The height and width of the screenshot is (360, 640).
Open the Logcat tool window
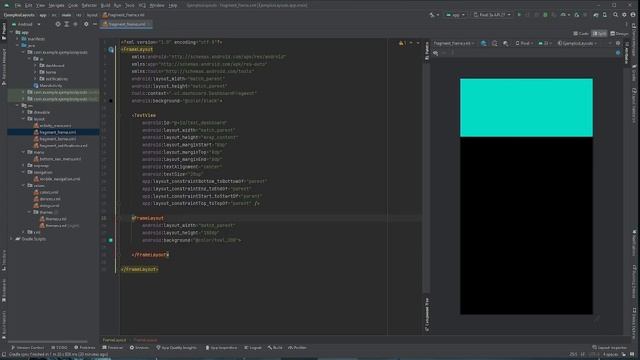tap(253, 348)
